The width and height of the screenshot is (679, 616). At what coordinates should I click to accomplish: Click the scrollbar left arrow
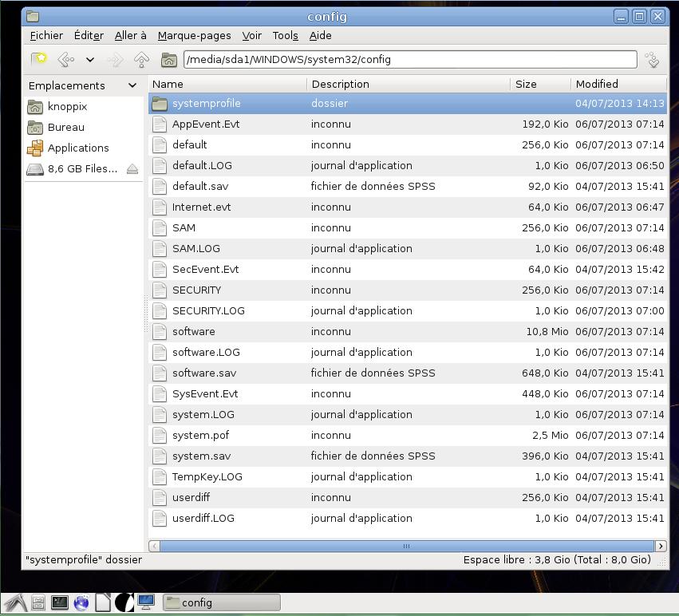click(155, 546)
